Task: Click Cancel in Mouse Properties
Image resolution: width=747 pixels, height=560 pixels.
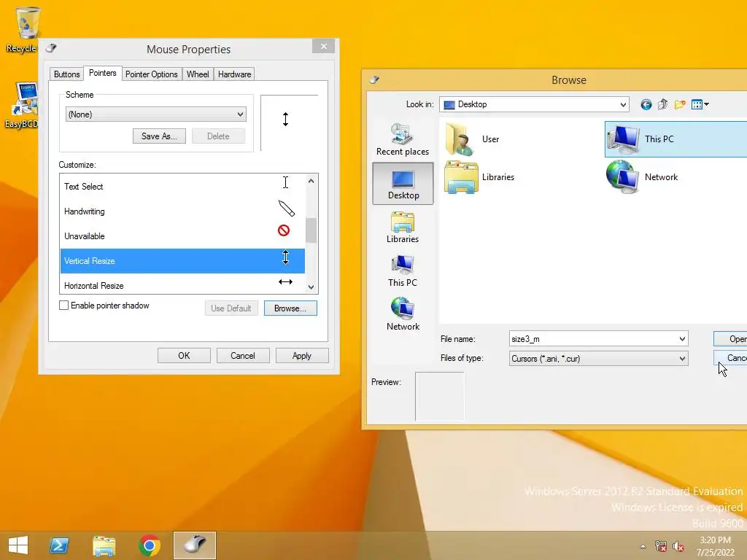Action: coord(243,356)
